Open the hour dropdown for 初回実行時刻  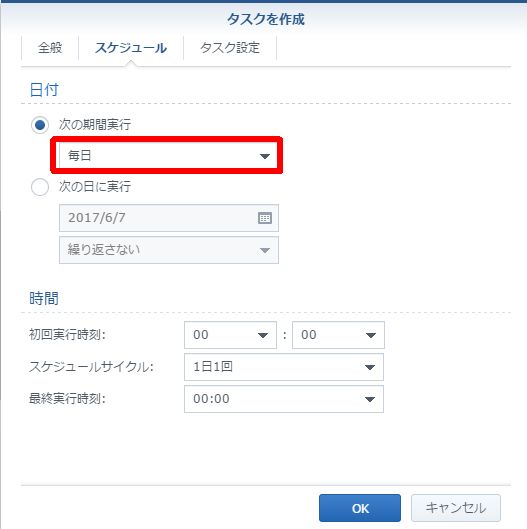[230, 335]
